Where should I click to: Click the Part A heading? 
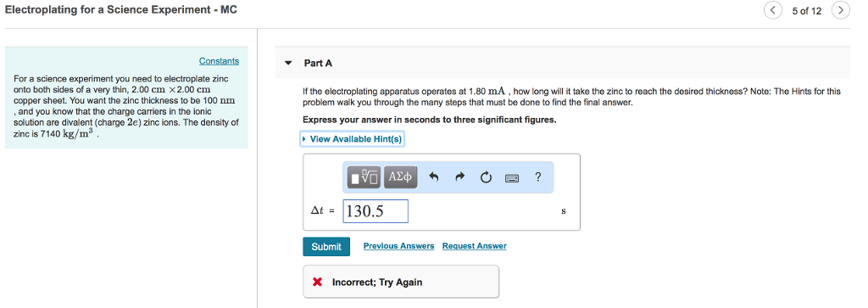[319, 63]
